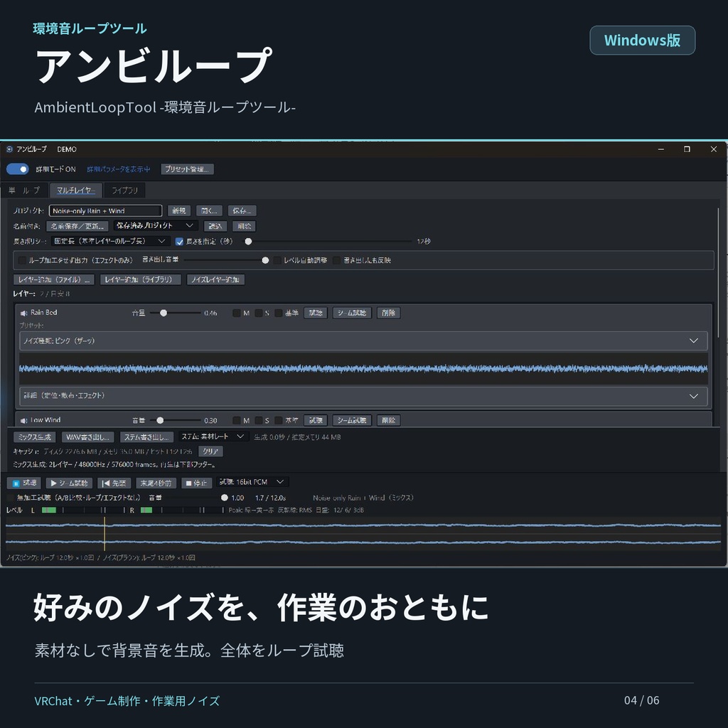This screenshot has width=728, height=728.
Task: Click ノイズレイヤー追加 button
Action: tap(215, 279)
